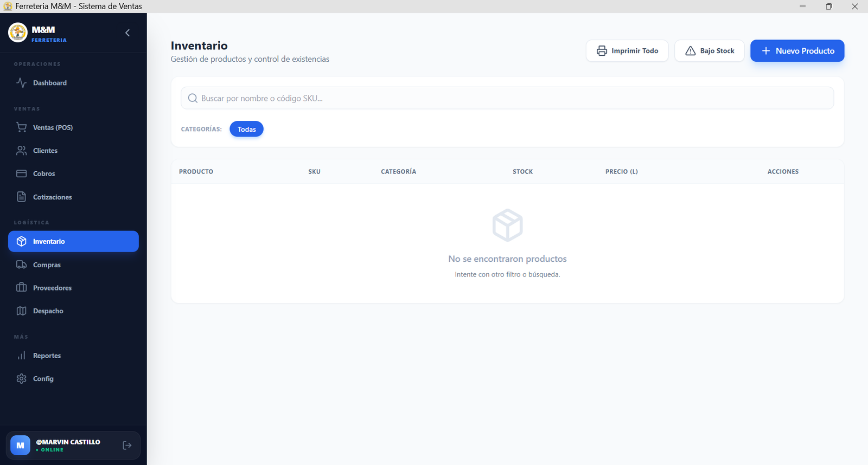Select the Cobros credit card icon
The width and height of the screenshot is (868, 465).
pos(21,173)
